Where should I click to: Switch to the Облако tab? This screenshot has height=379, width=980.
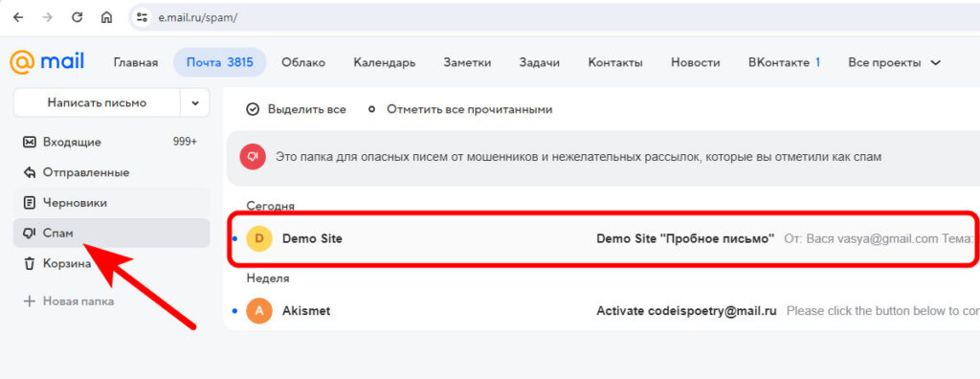303,62
